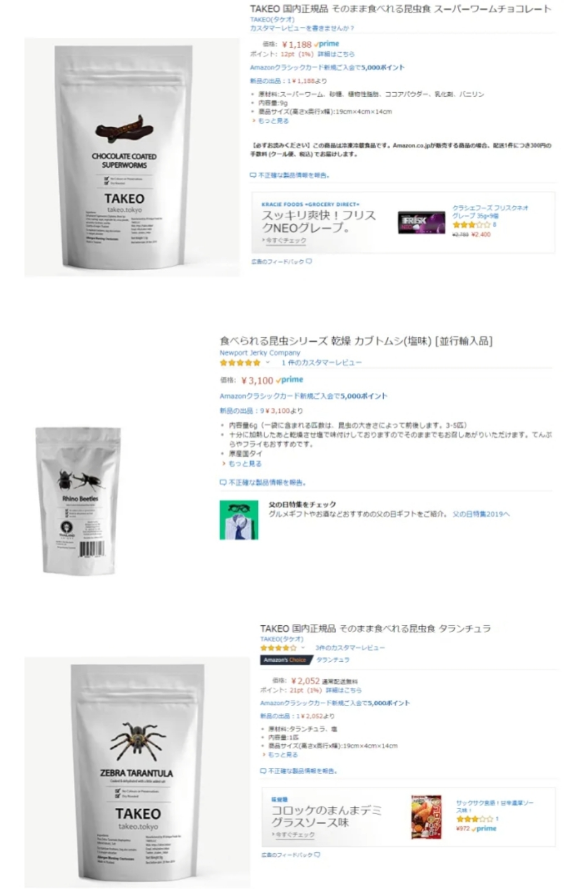Open the TAKEO(タケオ) brand link for the superworms

[x=272, y=19]
